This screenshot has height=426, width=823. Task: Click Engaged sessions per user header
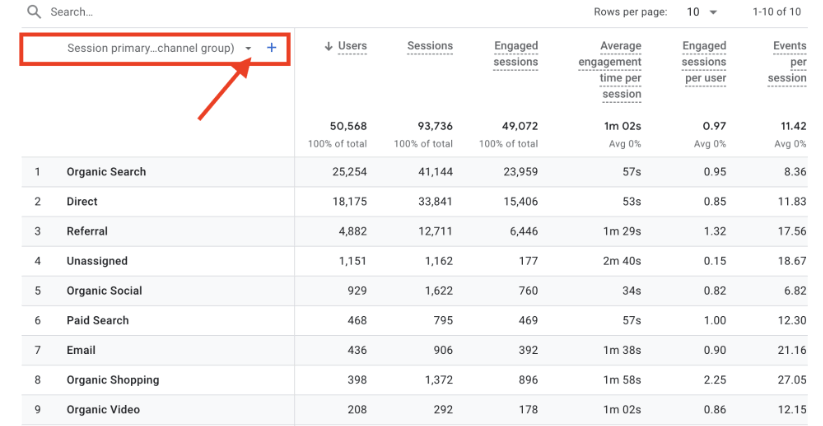pos(704,62)
